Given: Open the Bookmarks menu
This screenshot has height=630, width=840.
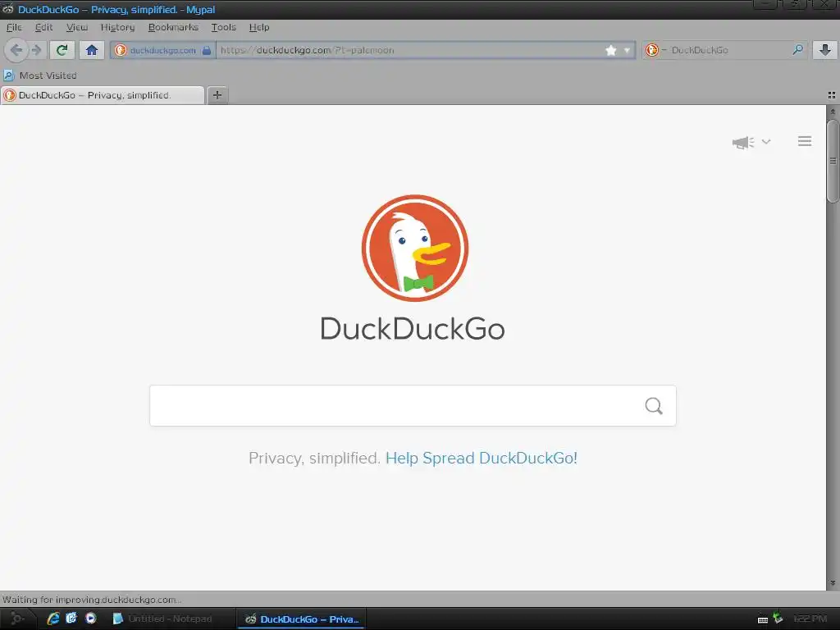Looking at the screenshot, I should point(173,27).
